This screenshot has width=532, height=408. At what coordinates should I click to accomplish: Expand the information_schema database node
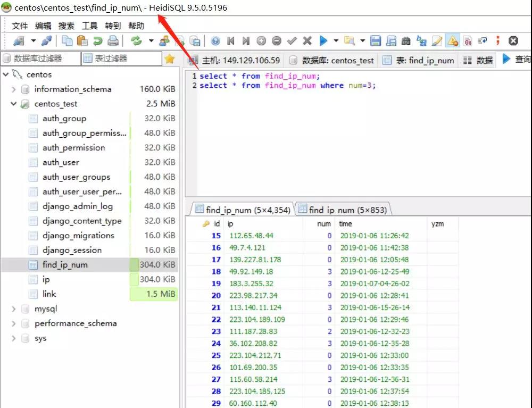point(14,89)
